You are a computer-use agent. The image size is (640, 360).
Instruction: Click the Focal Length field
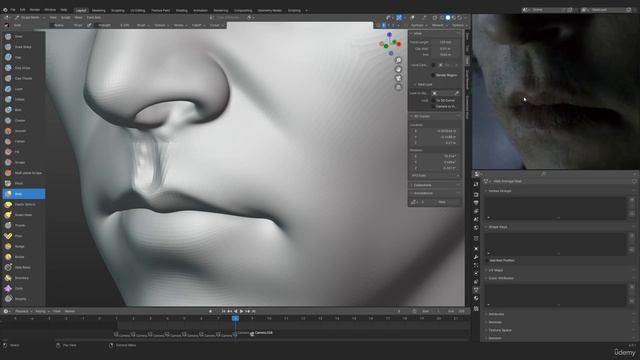coord(445,42)
